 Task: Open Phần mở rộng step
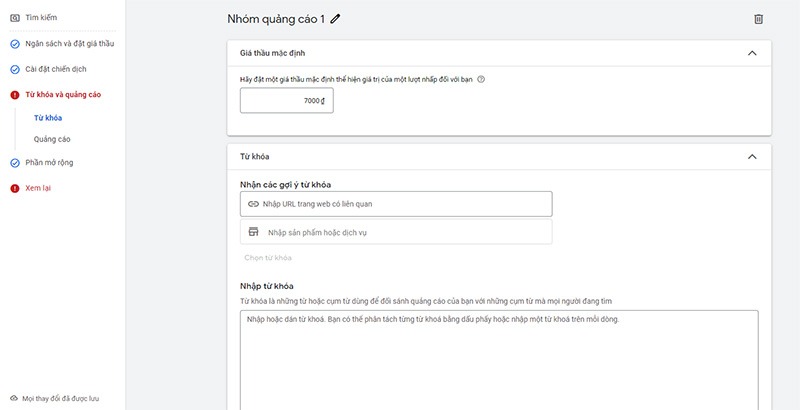49,162
